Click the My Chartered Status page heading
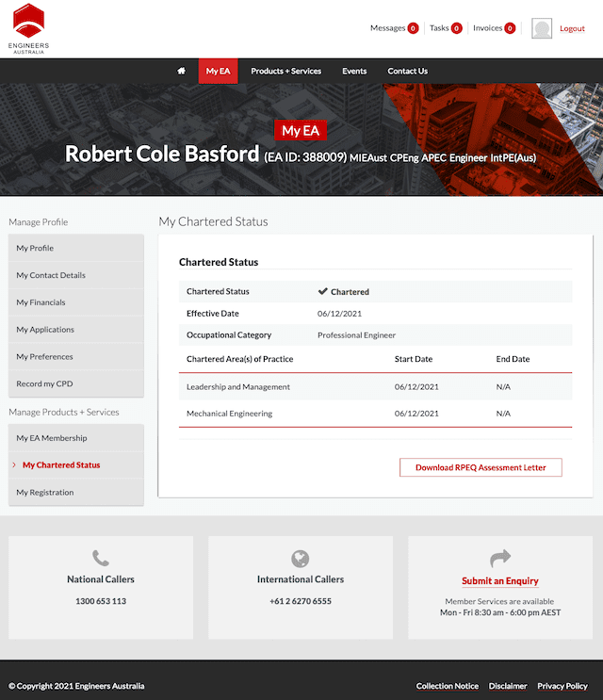 pyautogui.click(x=213, y=221)
